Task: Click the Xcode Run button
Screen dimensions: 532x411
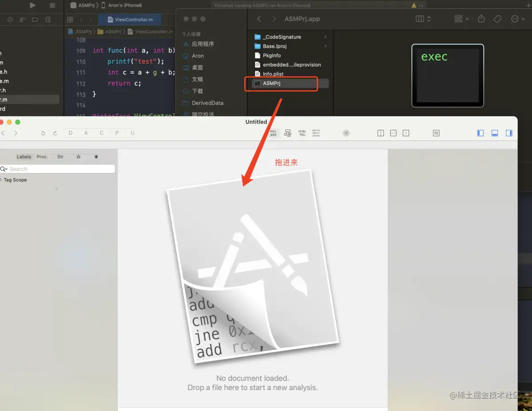Action: [x=32, y=5]
